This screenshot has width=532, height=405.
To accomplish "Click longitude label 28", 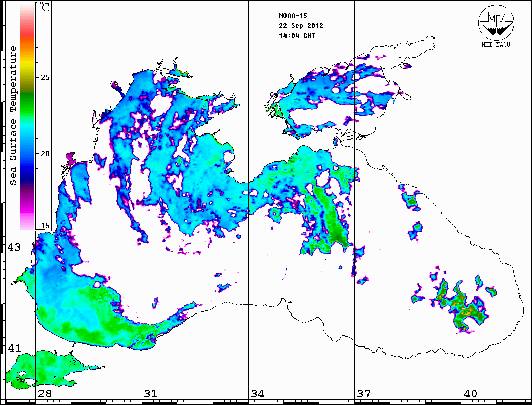I will pyautogui.click(x=45, y=394).
